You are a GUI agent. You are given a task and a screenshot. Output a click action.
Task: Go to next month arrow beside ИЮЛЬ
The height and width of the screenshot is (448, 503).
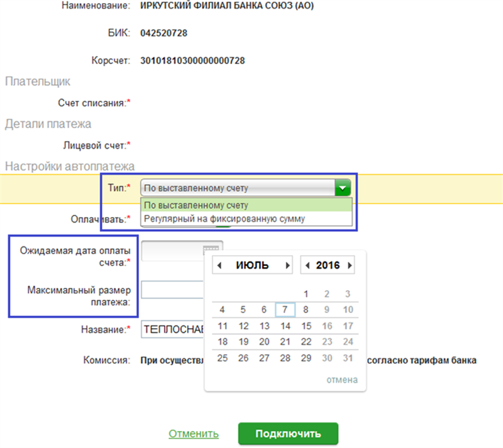[x=287, y=265]
